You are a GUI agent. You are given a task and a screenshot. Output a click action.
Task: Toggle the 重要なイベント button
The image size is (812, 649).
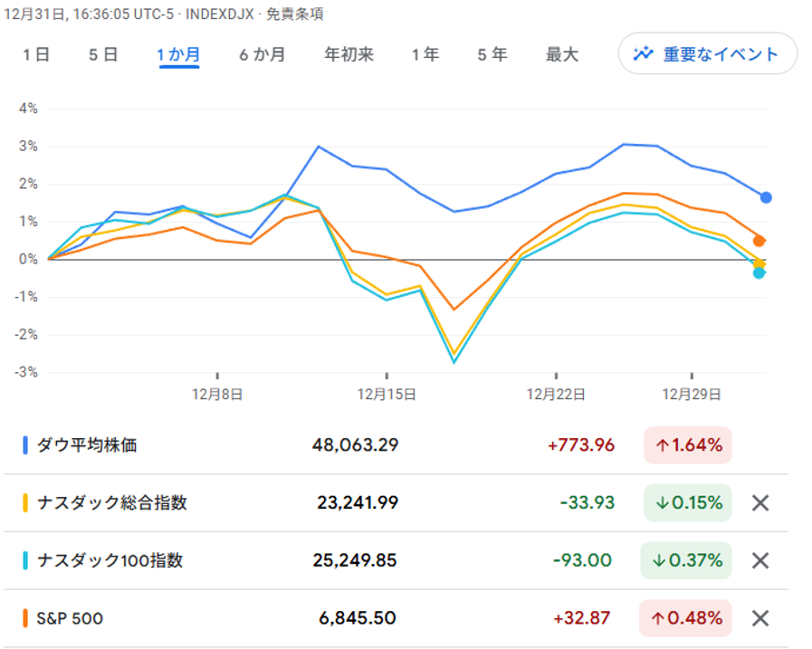[x=707, y=54]
